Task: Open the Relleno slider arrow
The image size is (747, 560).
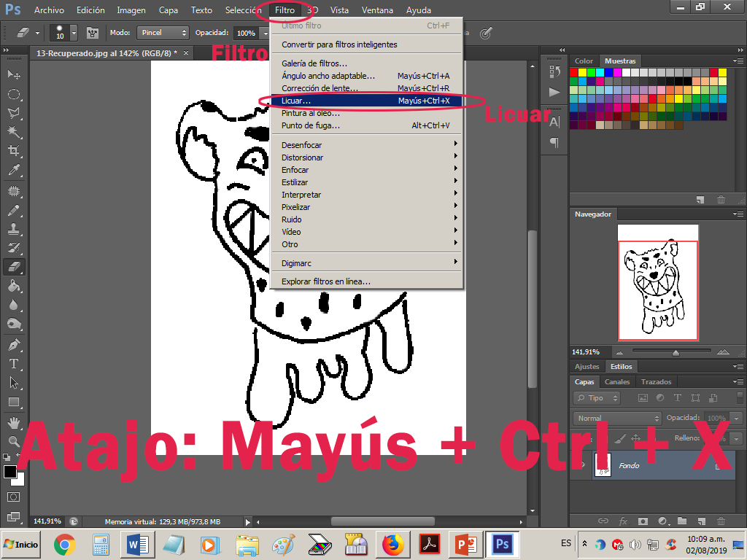Action: coord(737,438)
